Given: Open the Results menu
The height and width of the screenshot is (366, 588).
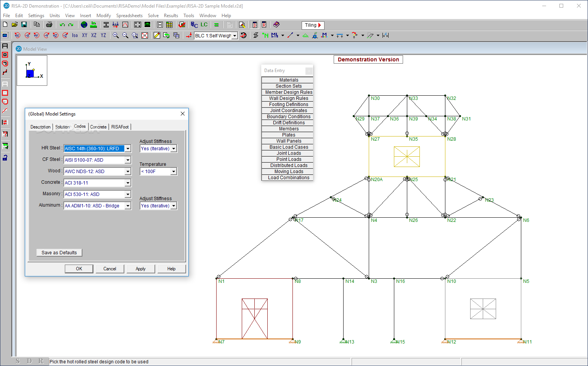Looking at the screenshot, I should click(171, 16).
